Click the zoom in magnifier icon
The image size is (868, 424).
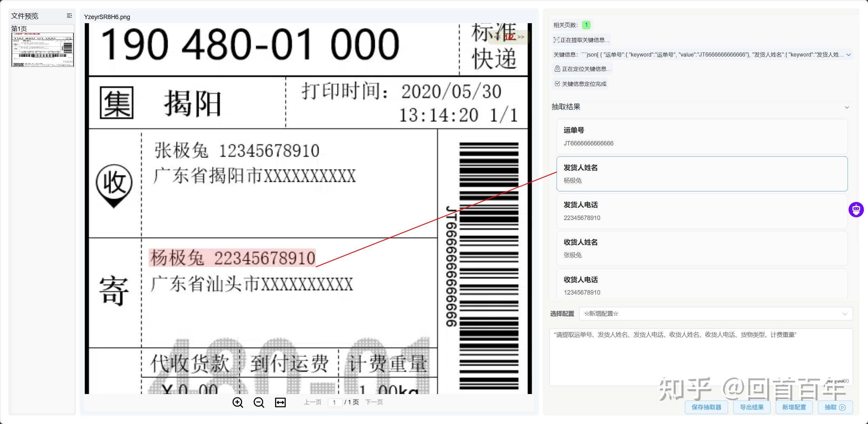(x=238, y=402)
